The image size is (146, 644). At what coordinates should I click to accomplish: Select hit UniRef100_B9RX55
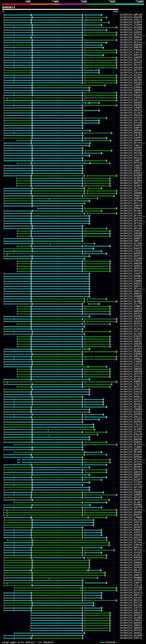coord(131,48)
